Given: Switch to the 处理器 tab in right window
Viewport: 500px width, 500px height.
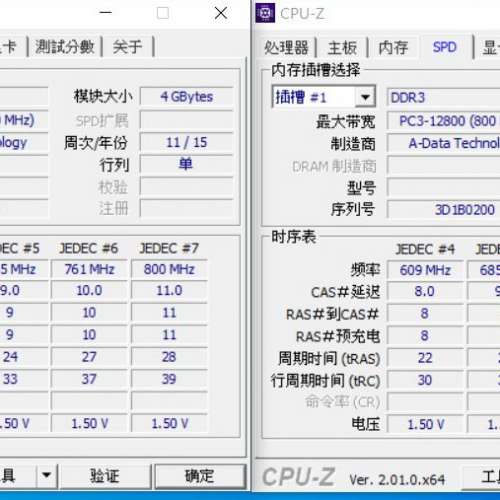Looking at the screenshot, I should 286,47.
